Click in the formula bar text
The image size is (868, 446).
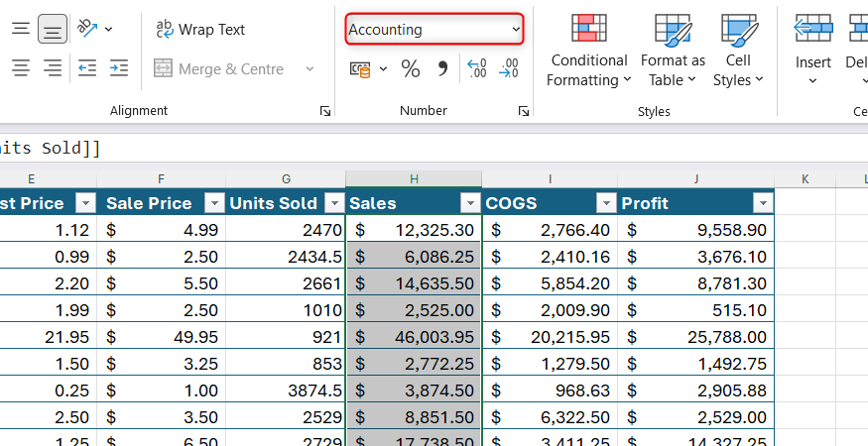pyautogui.click(x=50, y=149)
